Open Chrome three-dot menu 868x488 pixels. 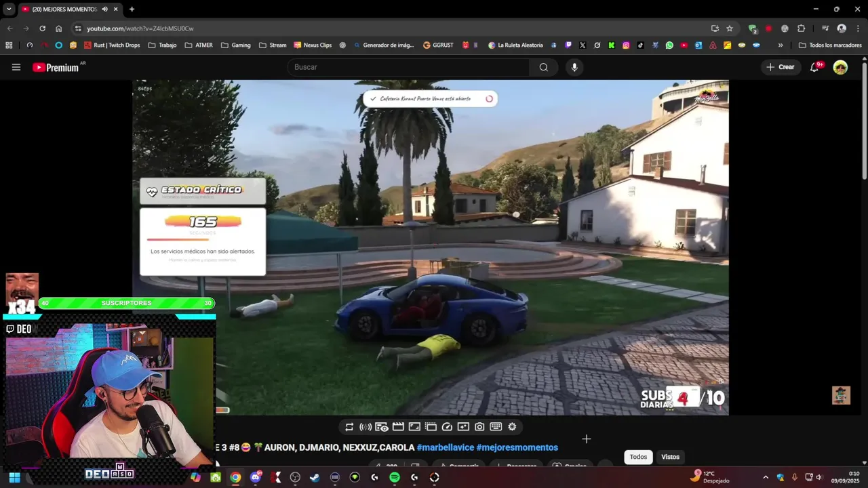(858, 28)
